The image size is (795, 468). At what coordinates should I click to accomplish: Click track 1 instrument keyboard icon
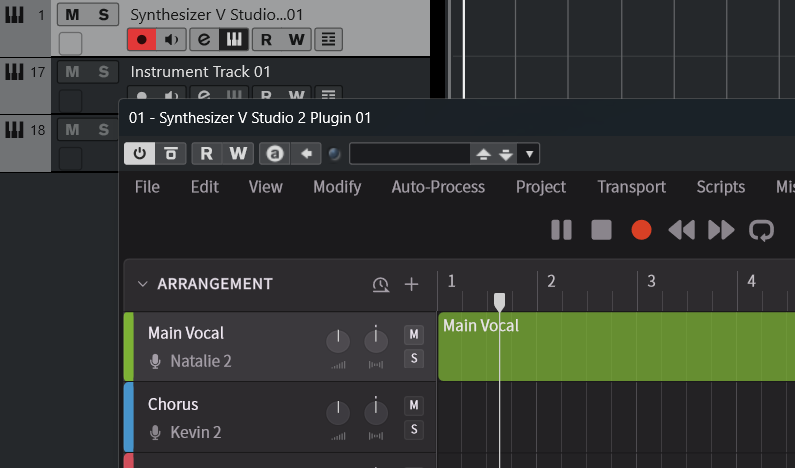(14, 14)
